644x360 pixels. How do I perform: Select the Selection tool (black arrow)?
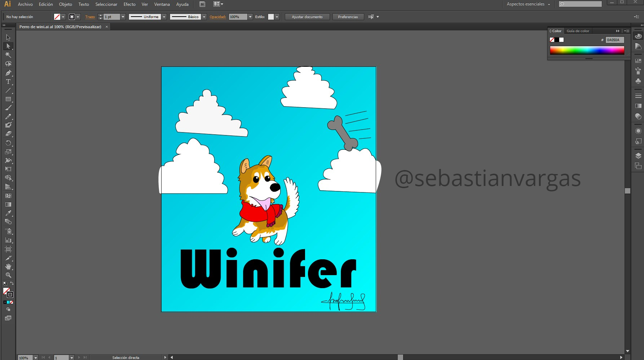(x=8, y=37)
